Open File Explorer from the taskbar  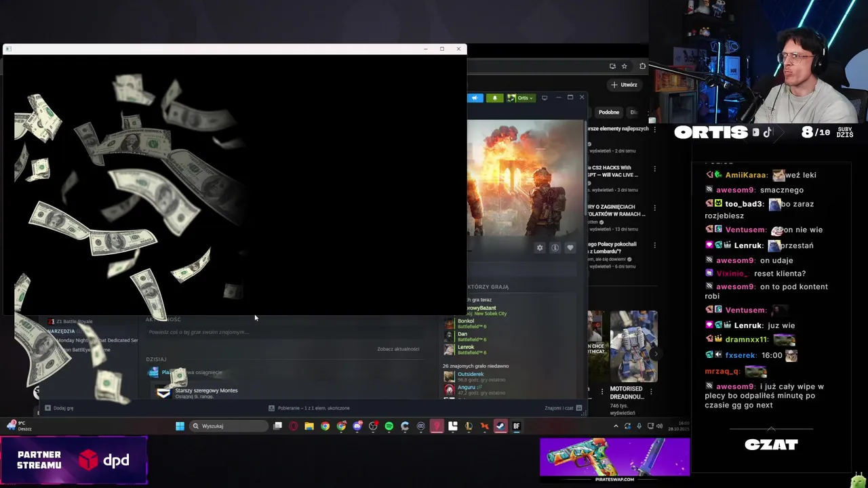pos(309,426)
